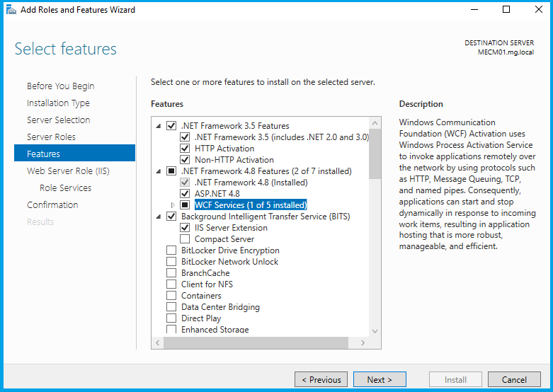Tick the BitLocker Drive Encryption checkbox
The image size is (553, 392).
tap(171, 250)
